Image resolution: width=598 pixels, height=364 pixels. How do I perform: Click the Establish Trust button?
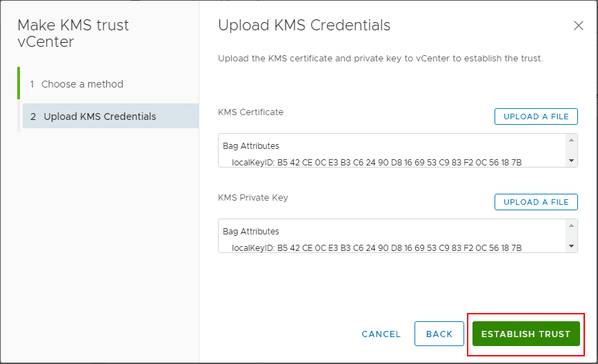(526, 334)
